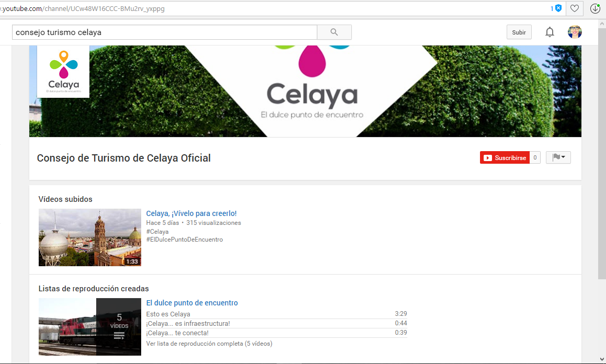Click the Celaya channel banner image
606x364 pixels.
(x=305, y=91)
